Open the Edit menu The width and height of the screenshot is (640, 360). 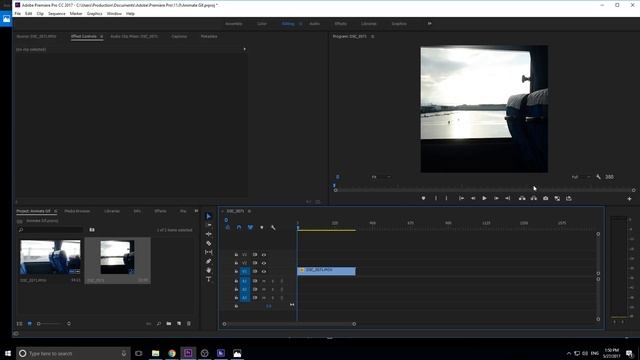(x=29, y=13)
